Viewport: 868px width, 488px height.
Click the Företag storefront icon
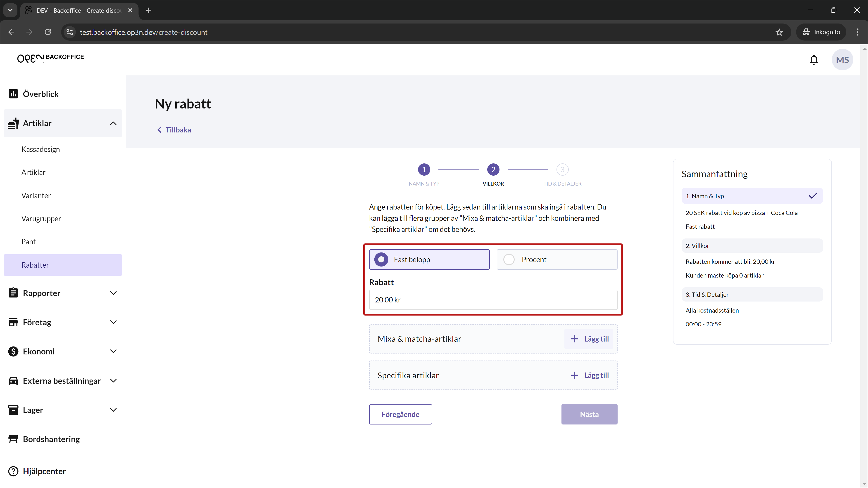[x=13, y=322]
